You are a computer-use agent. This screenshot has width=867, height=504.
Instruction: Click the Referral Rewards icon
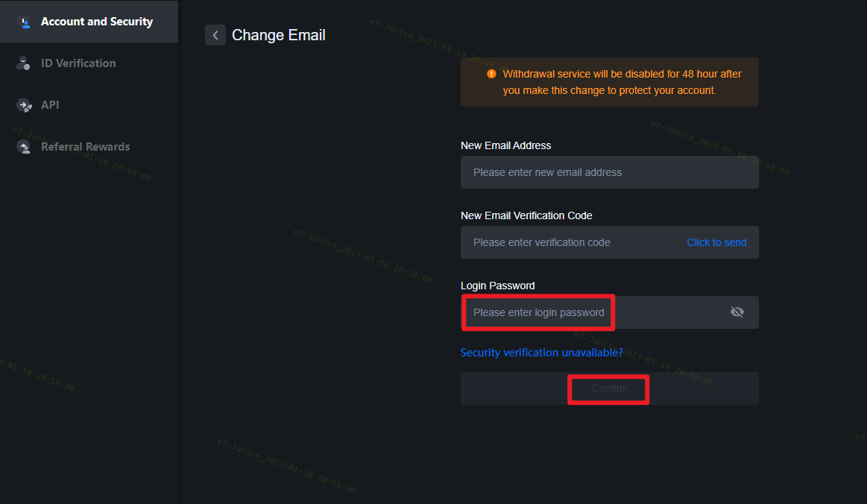click(x=23, y=147)
